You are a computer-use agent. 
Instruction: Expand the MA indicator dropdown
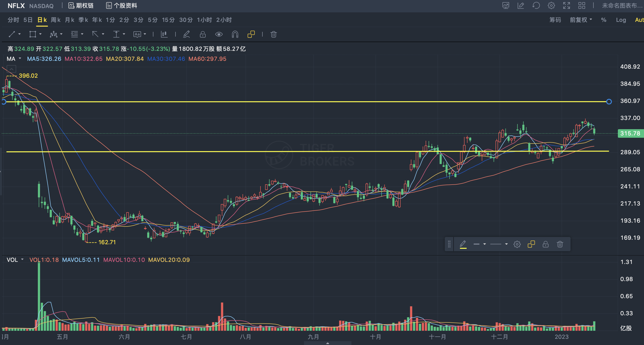tap(20, 58)
